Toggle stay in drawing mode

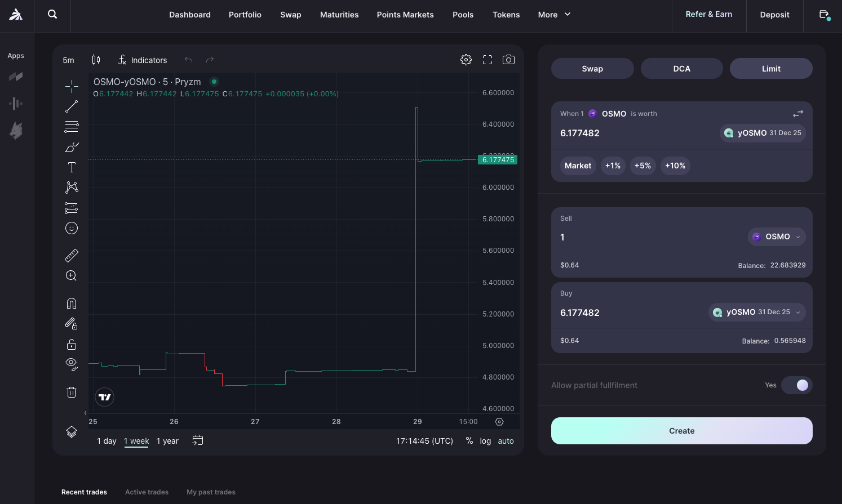click(x=72, y=324)
